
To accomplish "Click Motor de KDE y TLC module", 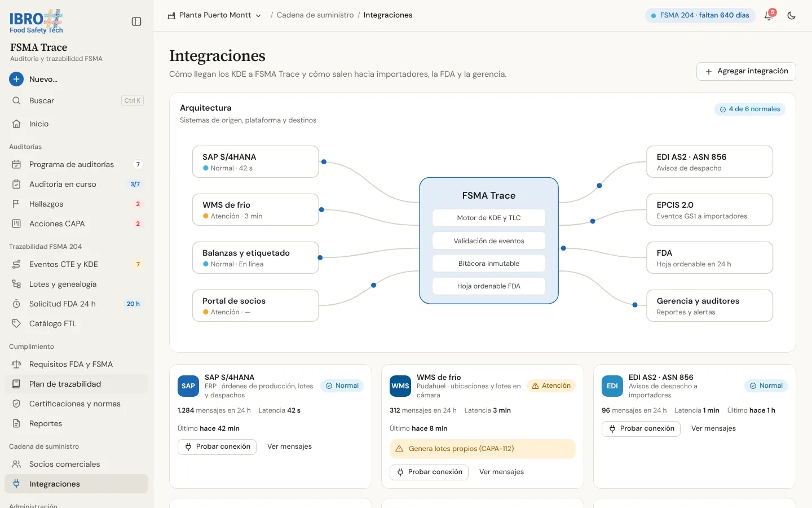I will click(489, 218).
